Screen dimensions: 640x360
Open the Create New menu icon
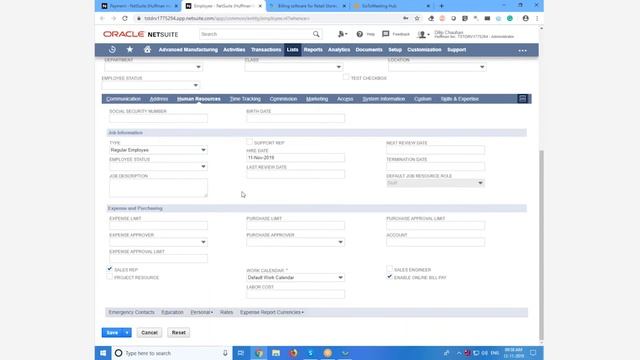[342, 34]
